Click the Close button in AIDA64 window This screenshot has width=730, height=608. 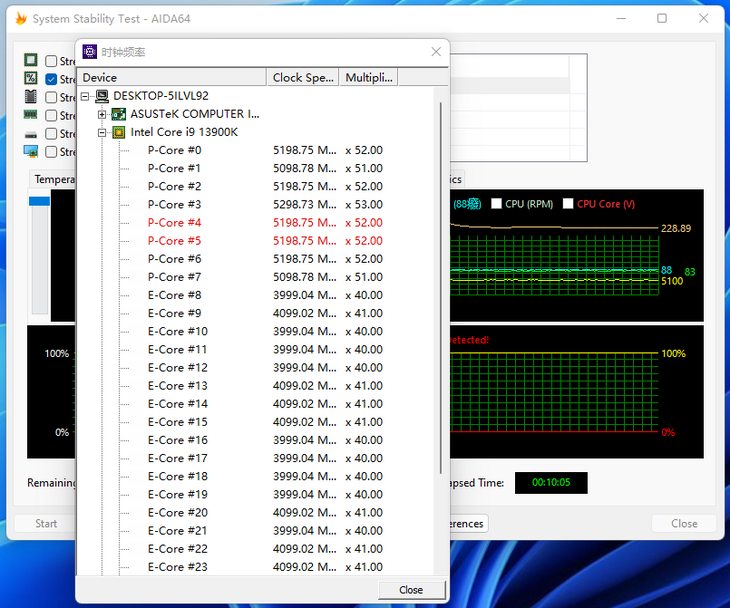684,523
